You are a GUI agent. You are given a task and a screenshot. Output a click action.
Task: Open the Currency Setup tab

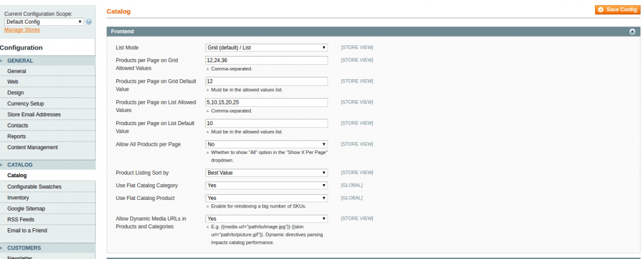pyautogui.click(x=48, y=104)
